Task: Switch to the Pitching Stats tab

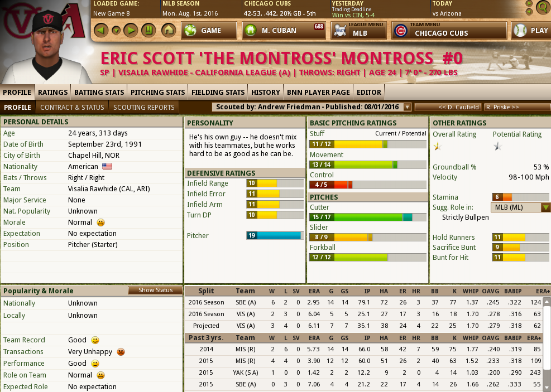Action: pos(158,92)
